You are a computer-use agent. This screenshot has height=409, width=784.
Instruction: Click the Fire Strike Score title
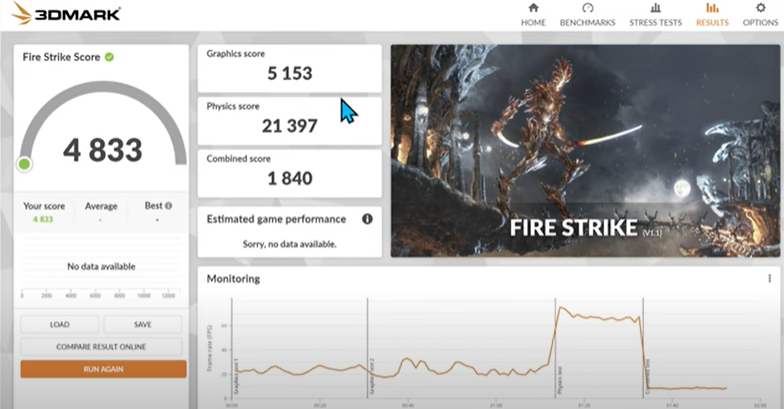pyautogui.click(x=62, y=57)
